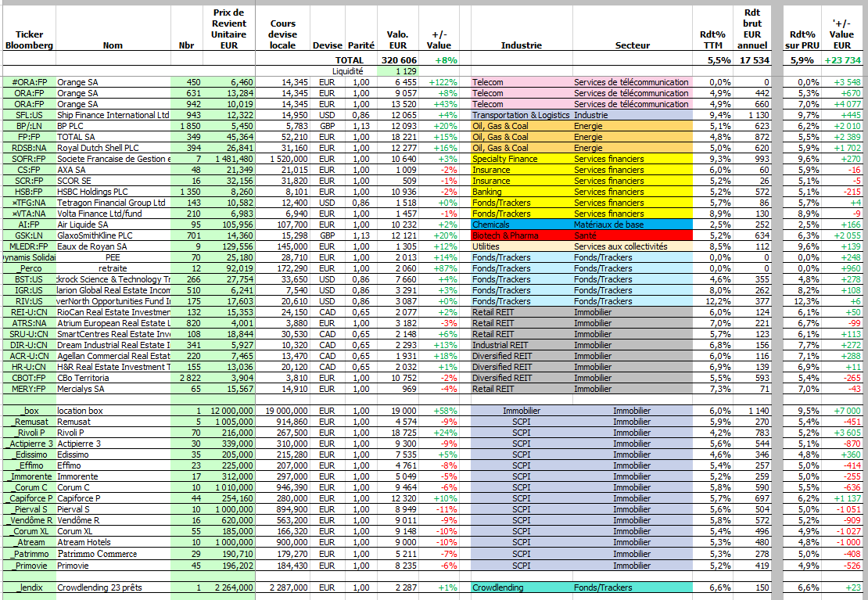Click the PEE name cell
This screenshot has width=868, height=600.
pyautogui.click(x=113, y=257)
